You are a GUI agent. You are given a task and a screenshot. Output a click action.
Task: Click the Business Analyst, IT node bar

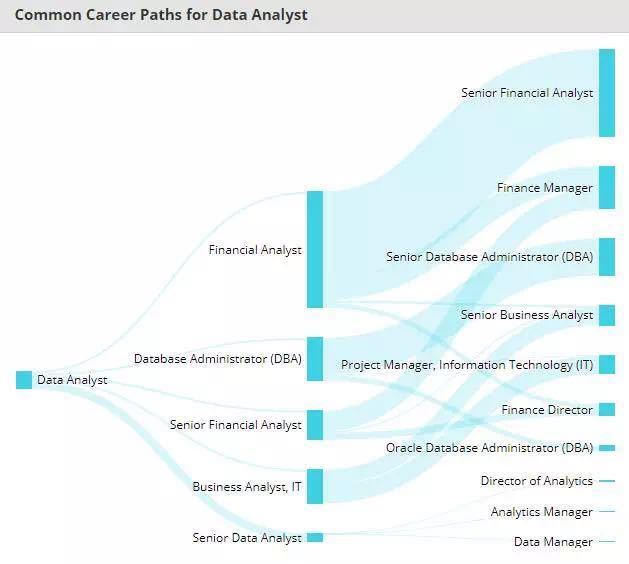(315, 486)
